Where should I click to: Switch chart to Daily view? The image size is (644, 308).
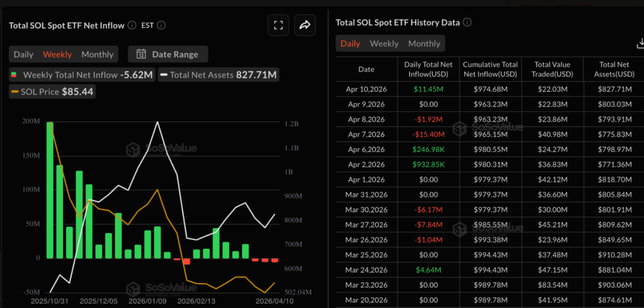pyautogui.click(x=24, y=54)
